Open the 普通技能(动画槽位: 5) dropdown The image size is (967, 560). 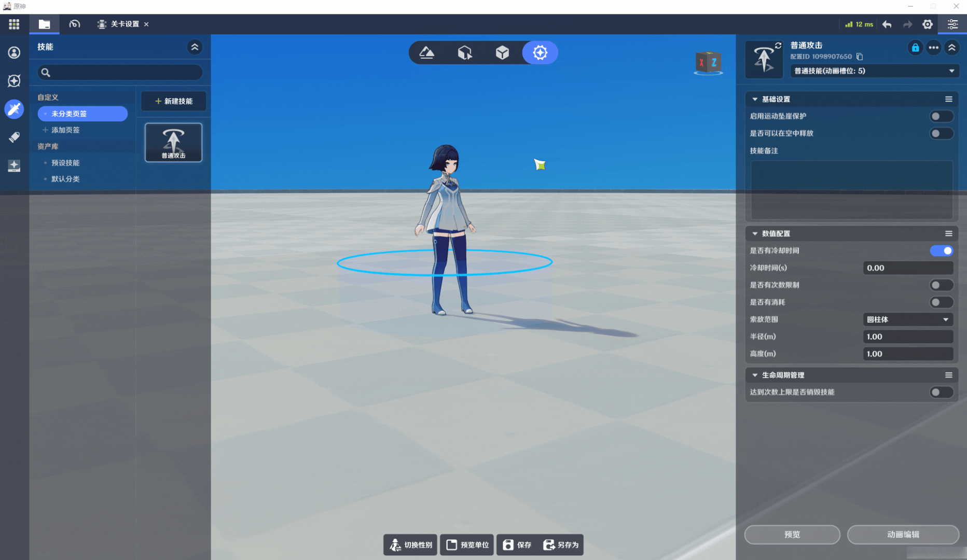pos(874,71)
